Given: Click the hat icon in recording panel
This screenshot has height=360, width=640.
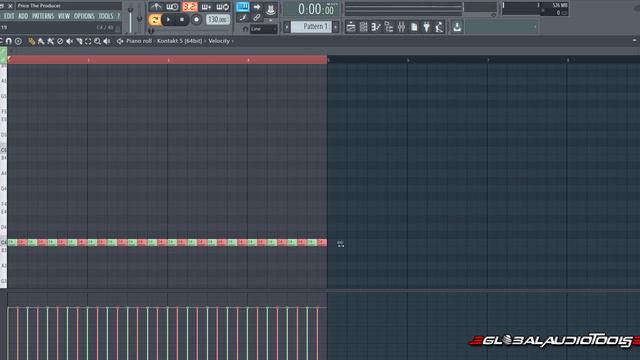Looking at the screenshot, I should click(x=270, y=10).
